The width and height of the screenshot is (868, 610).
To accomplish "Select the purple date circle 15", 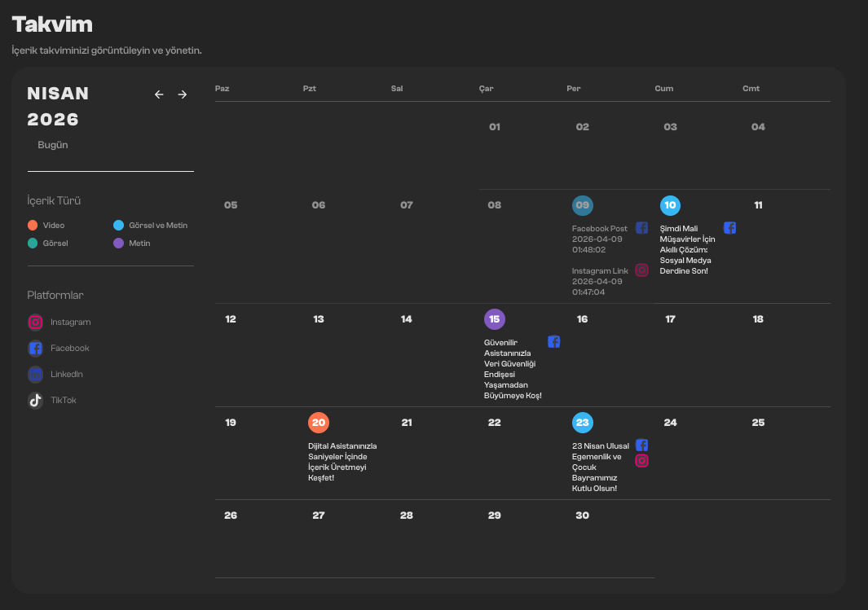I will pyautogui.click(x=495, y=319).
